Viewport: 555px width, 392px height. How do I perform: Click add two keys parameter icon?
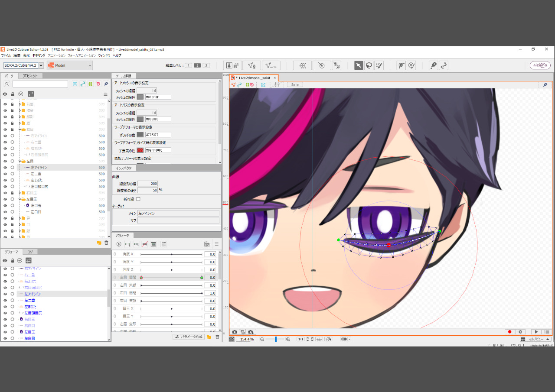(x=127, y=244)
